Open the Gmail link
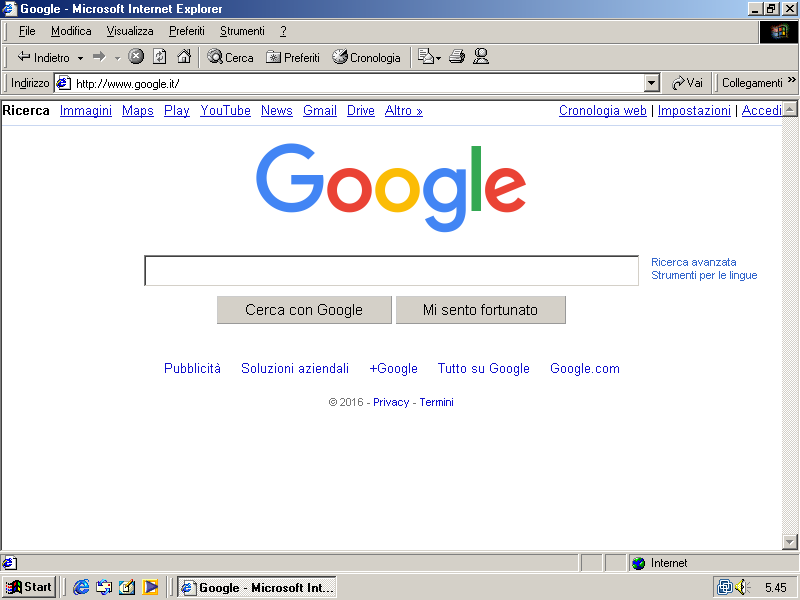Image resolution: width=800 pixels, height=600 pixels. pyautogui.click(x=320, y=111)
